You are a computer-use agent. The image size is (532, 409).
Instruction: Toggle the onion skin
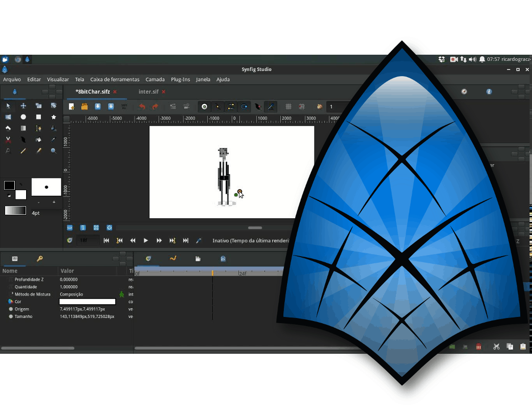pos(319,106)
